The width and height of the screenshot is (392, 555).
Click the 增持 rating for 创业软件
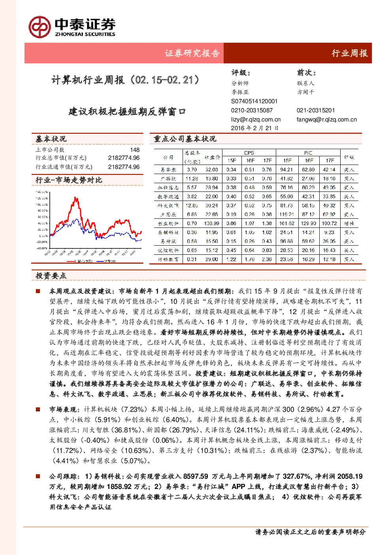pos(349,224)
